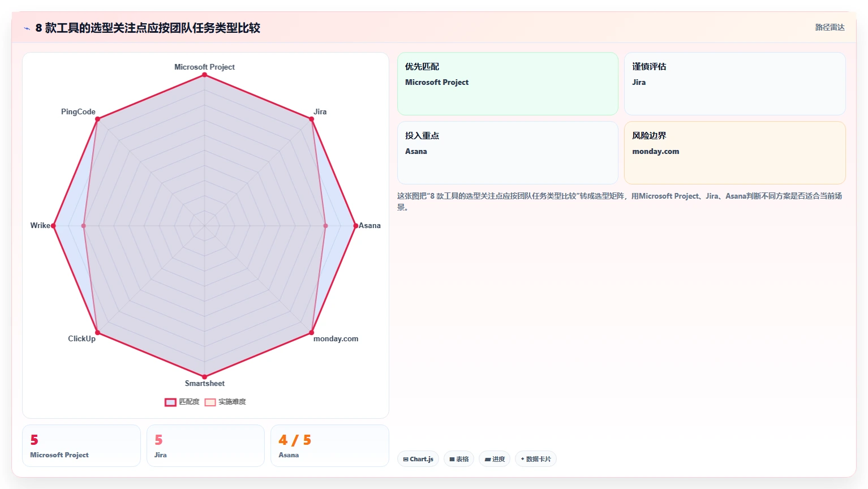This screenshot has width=868, height=489.
Task: Open the 风险边界 monday.com card
Action: pos(735,153)
